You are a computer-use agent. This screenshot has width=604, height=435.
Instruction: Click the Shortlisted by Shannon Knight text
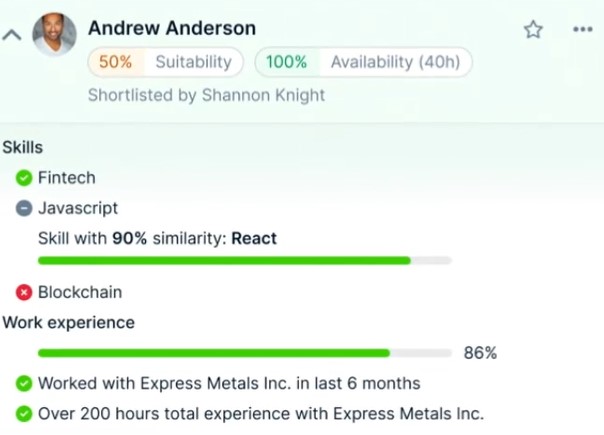coord(206,96)
